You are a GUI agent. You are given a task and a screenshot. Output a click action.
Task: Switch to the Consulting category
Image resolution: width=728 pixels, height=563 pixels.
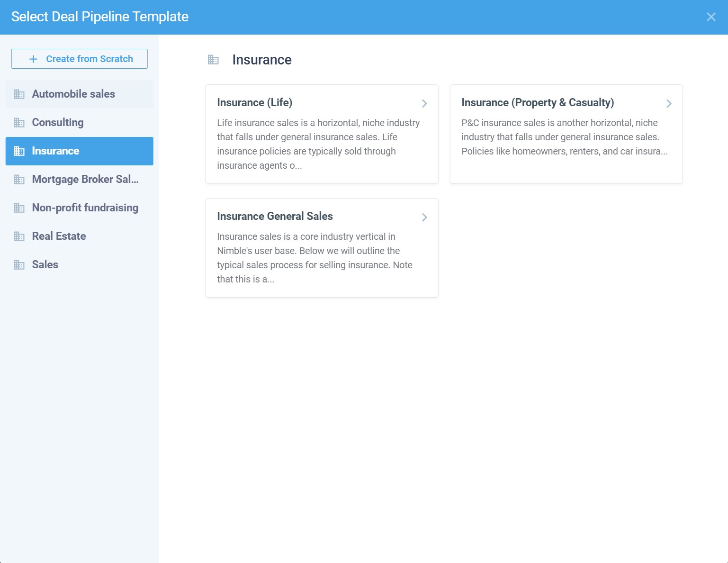tap(58, 123)
